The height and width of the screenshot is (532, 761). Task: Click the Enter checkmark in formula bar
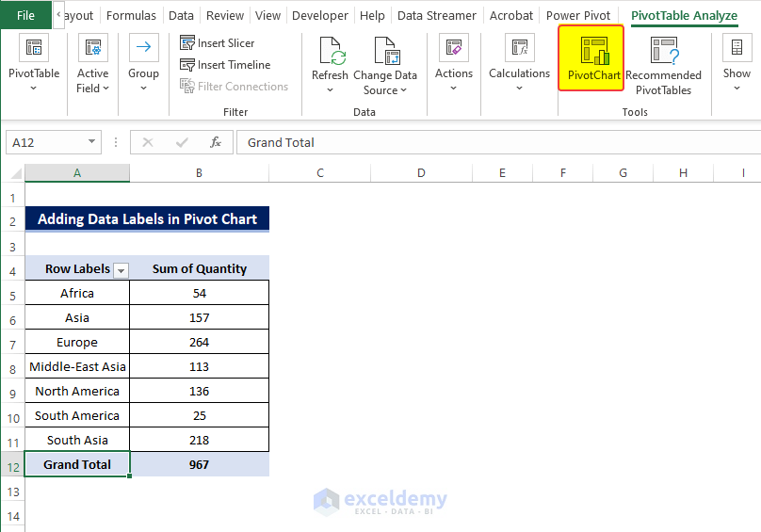click(x=182, y=142)
